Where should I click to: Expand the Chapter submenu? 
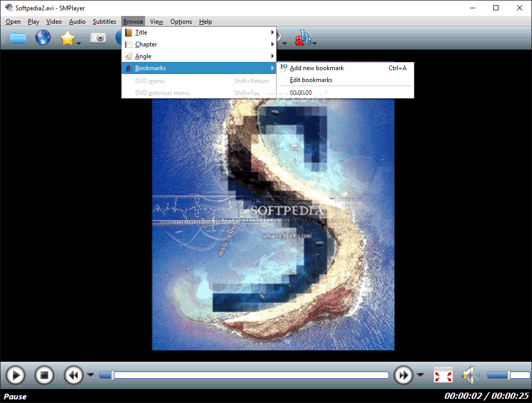click(199, 44)
